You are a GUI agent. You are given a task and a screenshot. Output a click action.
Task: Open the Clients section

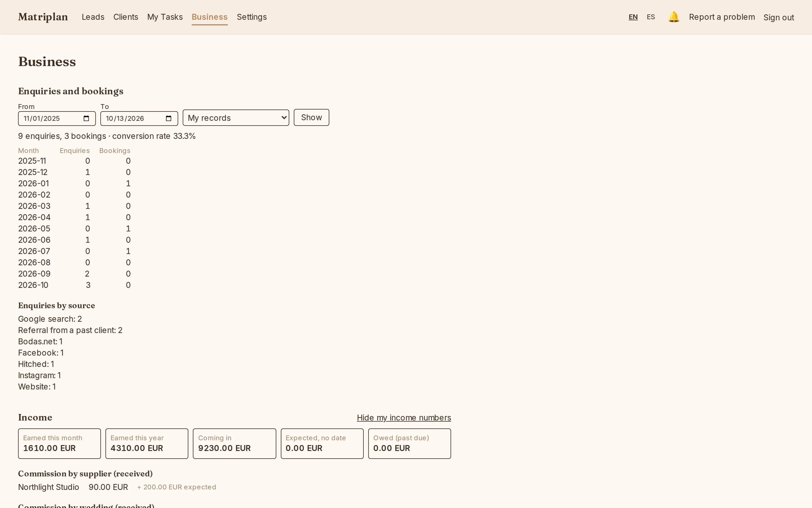point(126,17)
